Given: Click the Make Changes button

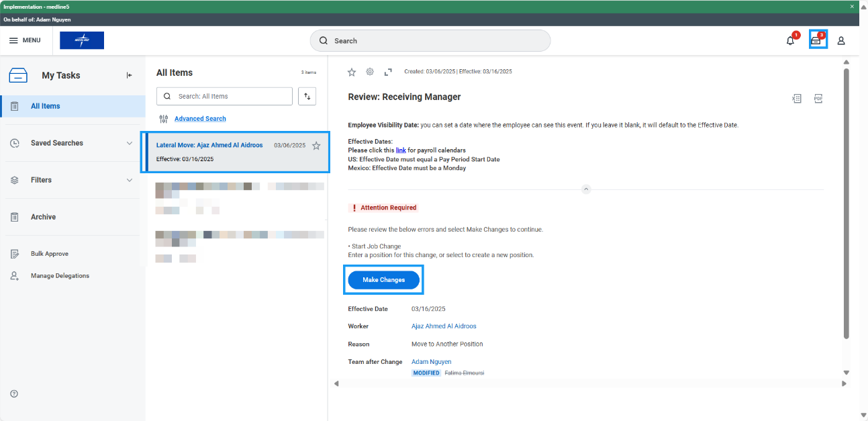Looking at the screenshot, I should tap(383, 280).
